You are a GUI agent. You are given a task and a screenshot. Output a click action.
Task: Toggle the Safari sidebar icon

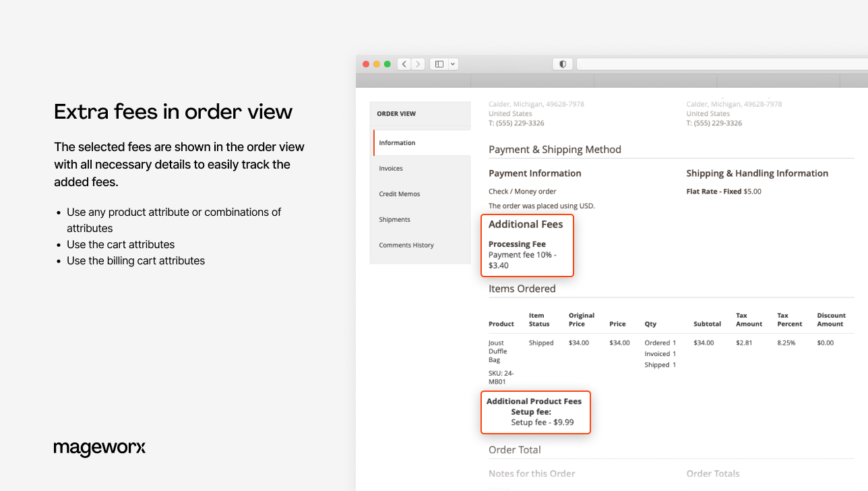click(x=438, y=63)
